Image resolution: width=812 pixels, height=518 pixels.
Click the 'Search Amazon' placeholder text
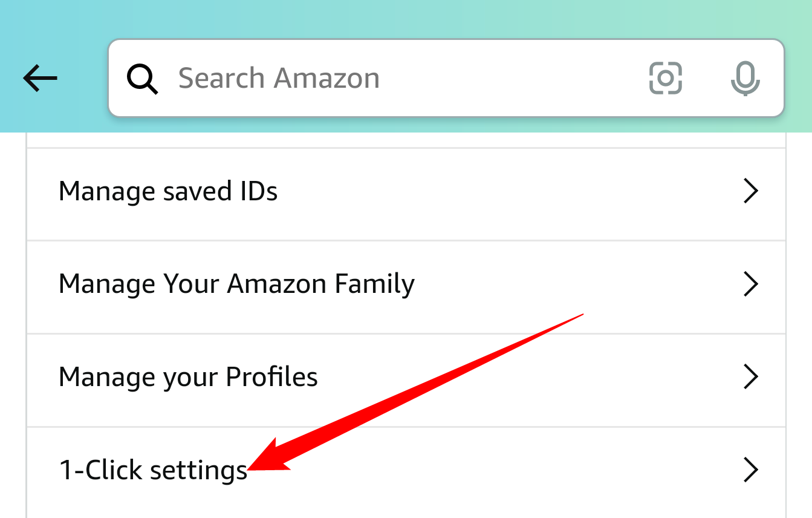coord(279,78)
